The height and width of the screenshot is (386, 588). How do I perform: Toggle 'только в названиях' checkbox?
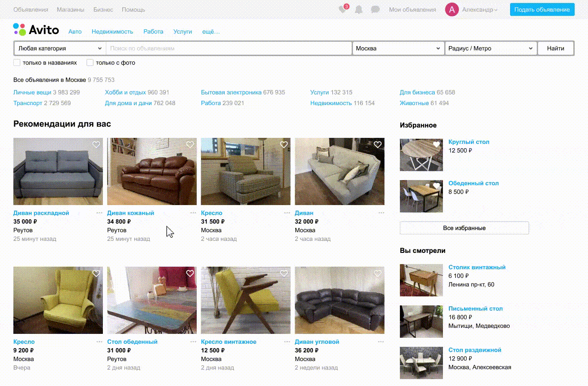[17, 62]
